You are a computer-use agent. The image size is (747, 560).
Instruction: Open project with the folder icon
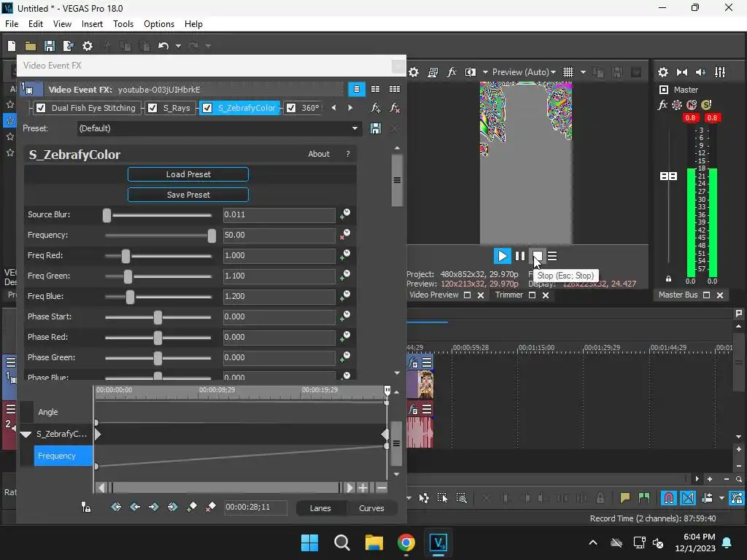[x=31, y=46]
